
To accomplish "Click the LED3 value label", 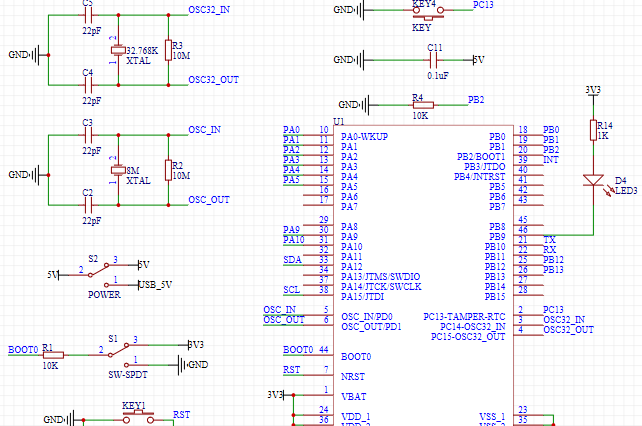I will pyautogui.click(x=626, y=190).
